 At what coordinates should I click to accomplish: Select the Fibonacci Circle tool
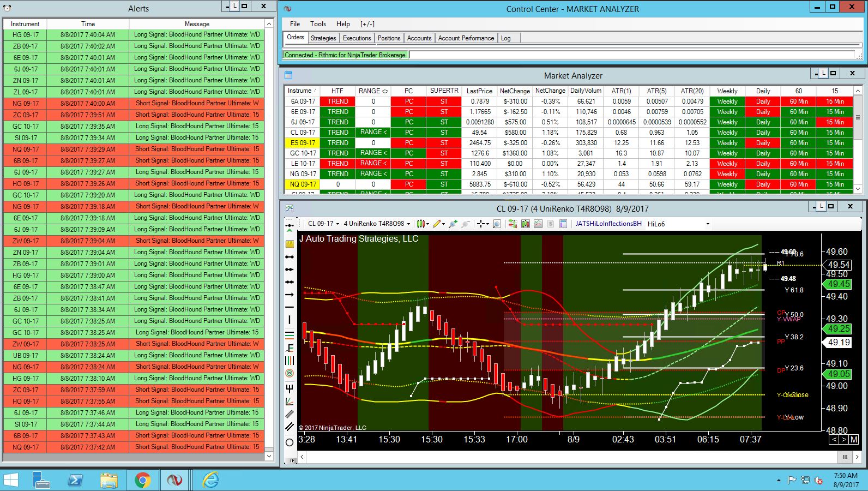tap(290, 374)
